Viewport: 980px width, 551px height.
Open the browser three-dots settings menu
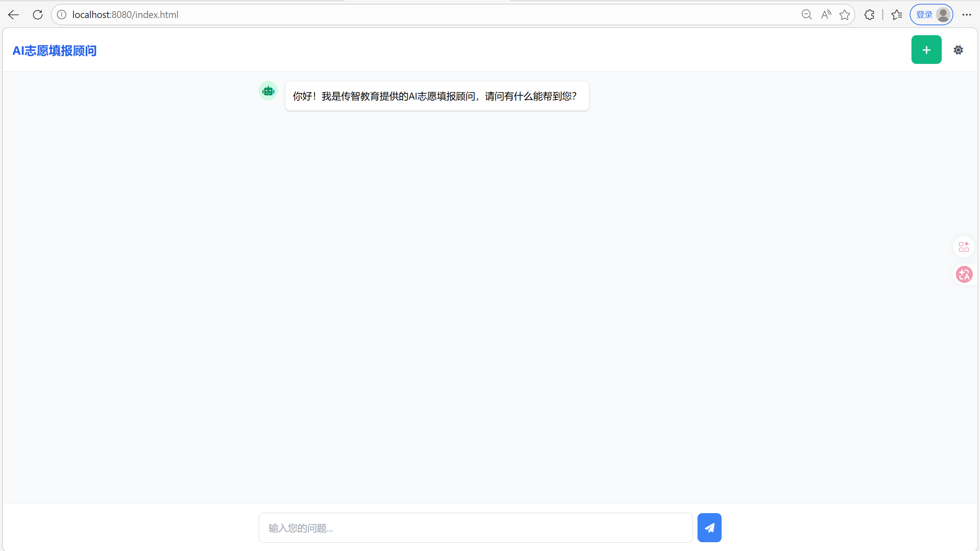[967, 15]
